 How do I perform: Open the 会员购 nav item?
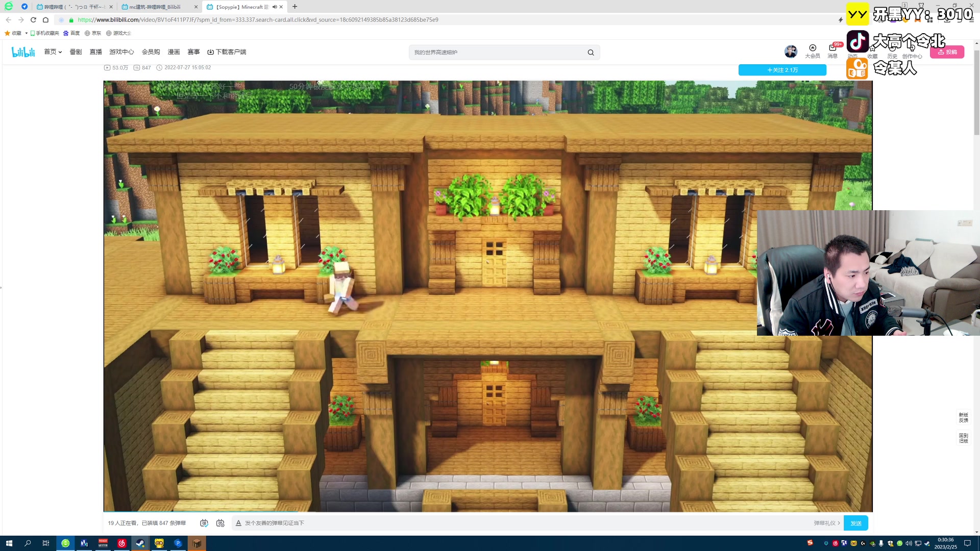[x=151, y=52]
